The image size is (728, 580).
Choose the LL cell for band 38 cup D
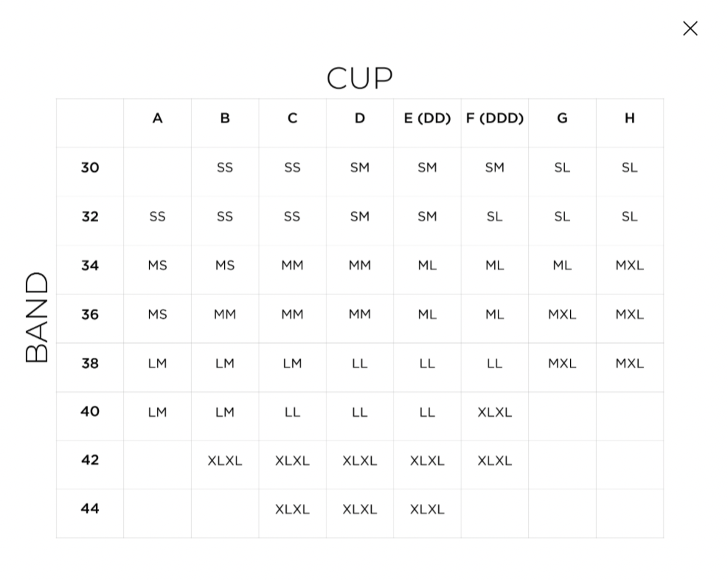(x=360, y=363)
